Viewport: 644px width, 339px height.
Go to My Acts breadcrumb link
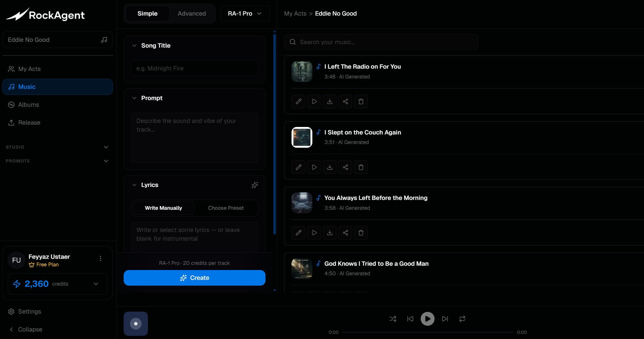[x=295, y=14]
